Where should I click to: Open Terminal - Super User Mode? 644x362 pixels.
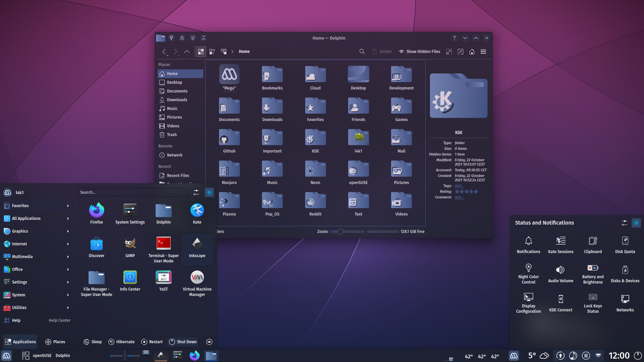coord(164,250)
